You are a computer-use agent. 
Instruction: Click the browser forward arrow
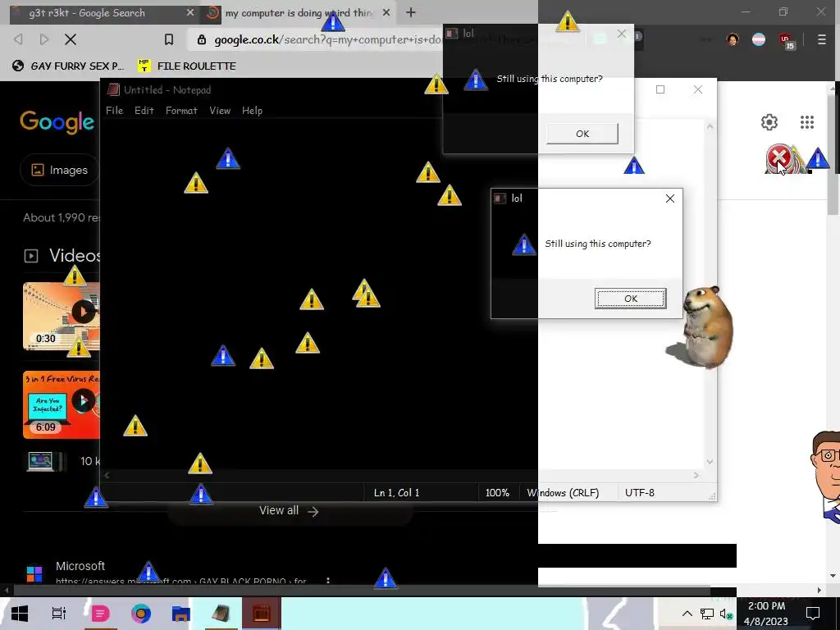[x=44, y=39]
